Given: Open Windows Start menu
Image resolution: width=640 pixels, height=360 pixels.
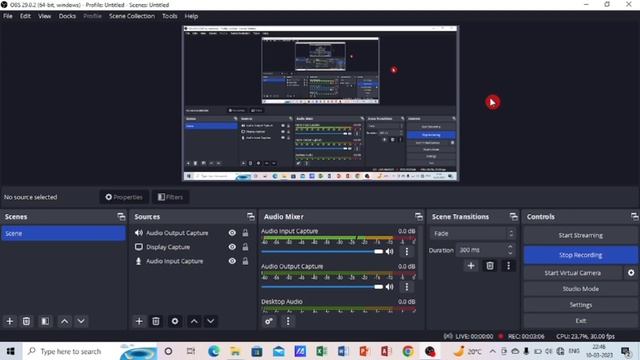Looking at the screenshot, I should [x=10, y=351].
